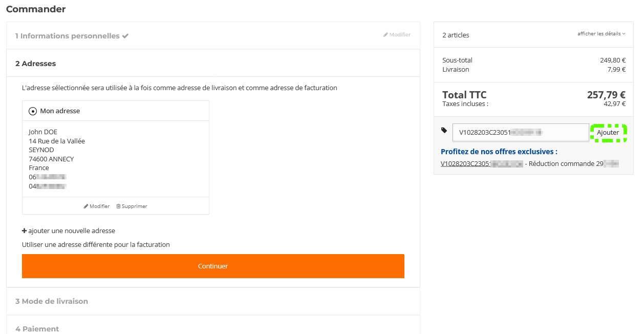The height and width of the screenshot is (334, 644).
Task: Click the checkmark next to Informations personnelles
Action: [125, 36]
